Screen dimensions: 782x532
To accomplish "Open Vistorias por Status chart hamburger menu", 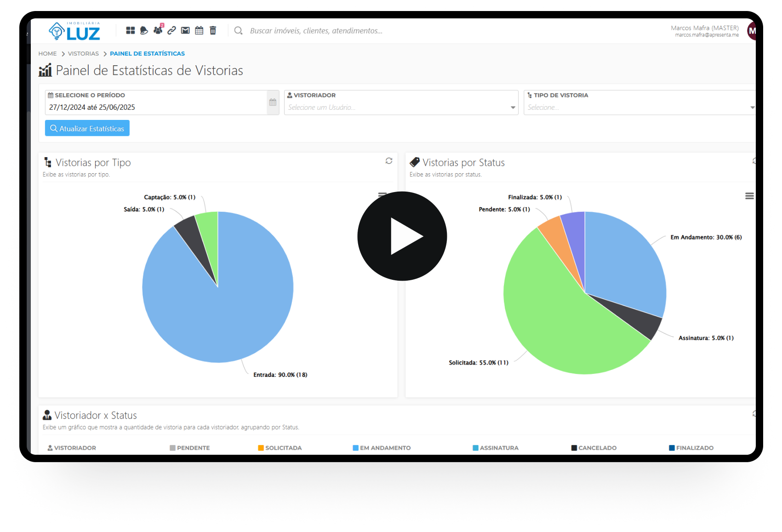I will pyautogui.click(x=749, y=196).
